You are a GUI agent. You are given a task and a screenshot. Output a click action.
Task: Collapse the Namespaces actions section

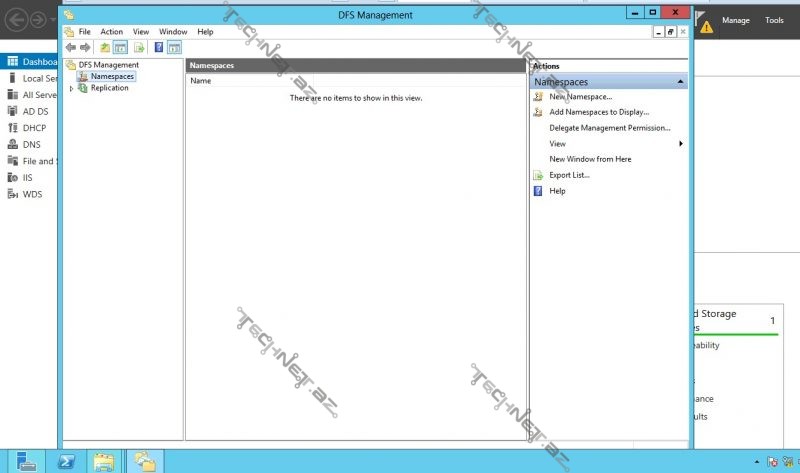[x=680, y=81]
